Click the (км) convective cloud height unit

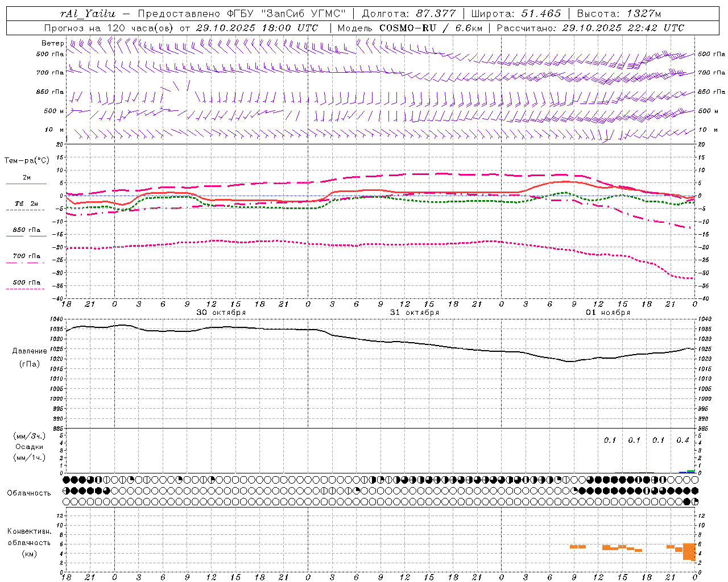[30, 554]
